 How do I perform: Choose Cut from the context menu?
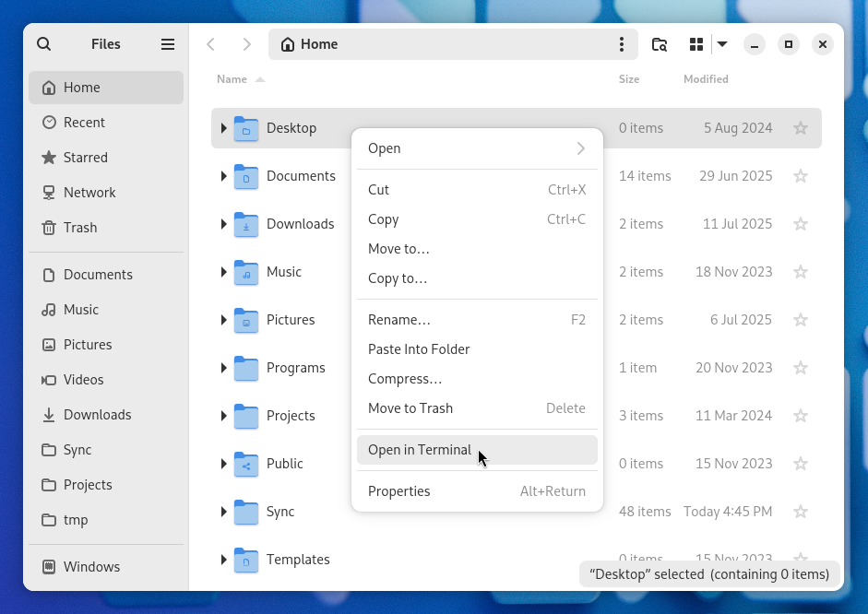tap(477, 190)
